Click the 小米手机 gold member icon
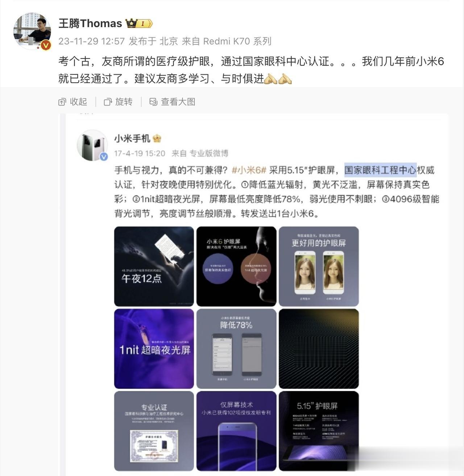This screenshot has width=464, height=476. coord(157,138)
